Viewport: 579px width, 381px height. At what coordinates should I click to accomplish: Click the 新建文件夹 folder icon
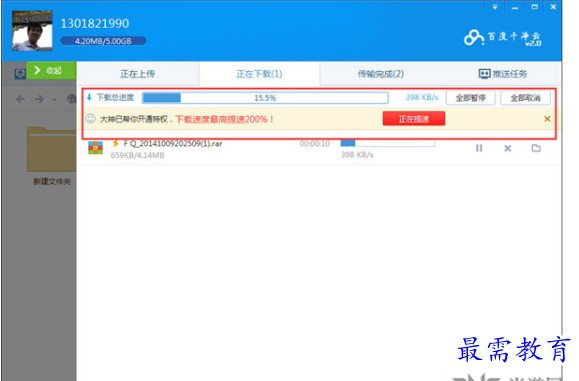coord(51,149)
